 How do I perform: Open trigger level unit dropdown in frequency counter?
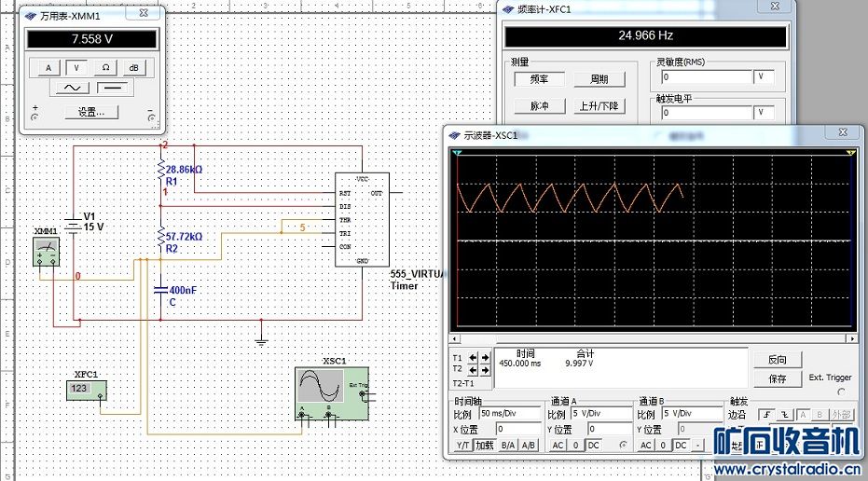tap(765, 113)
